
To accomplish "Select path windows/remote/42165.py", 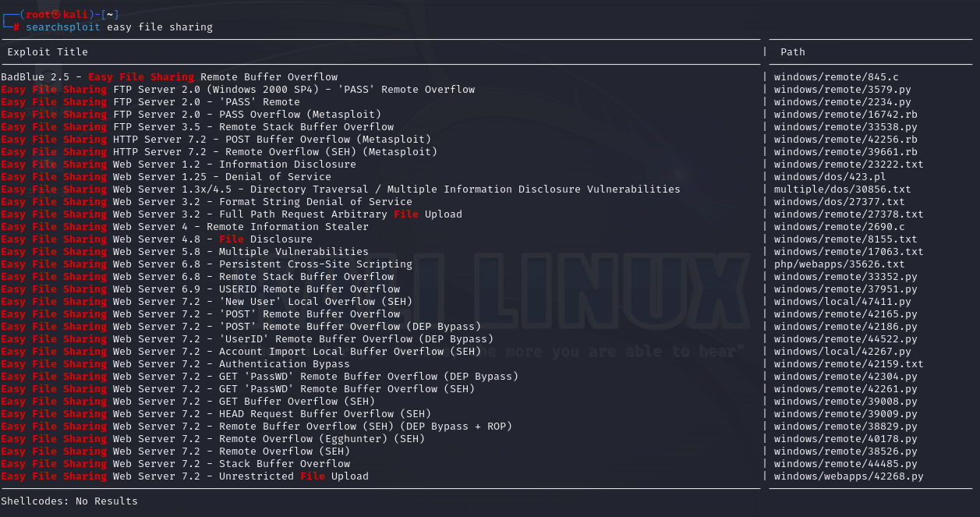I will pyautogui.click(x=846, y=314).
